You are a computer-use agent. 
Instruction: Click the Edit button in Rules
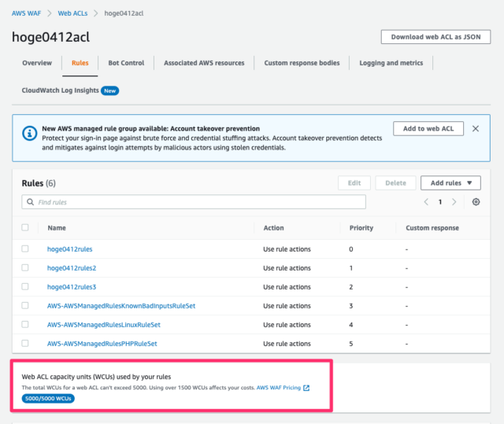pos(354,183)
